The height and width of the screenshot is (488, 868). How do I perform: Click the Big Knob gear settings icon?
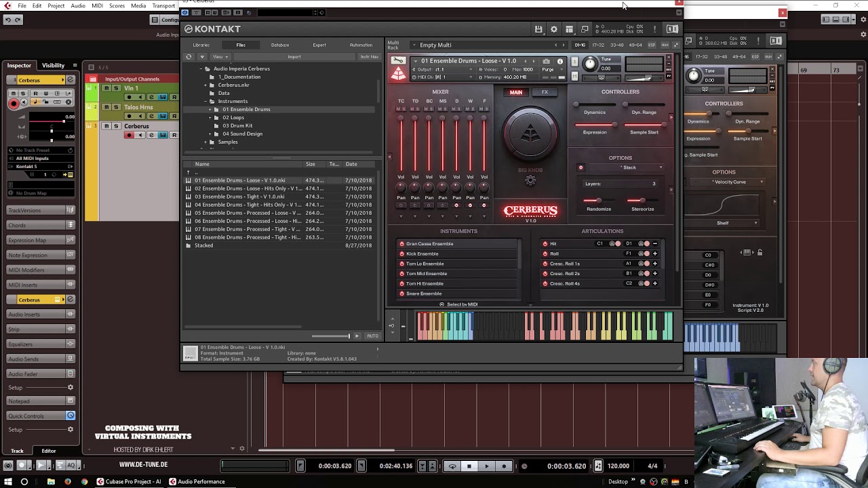(x=530, y=180)
